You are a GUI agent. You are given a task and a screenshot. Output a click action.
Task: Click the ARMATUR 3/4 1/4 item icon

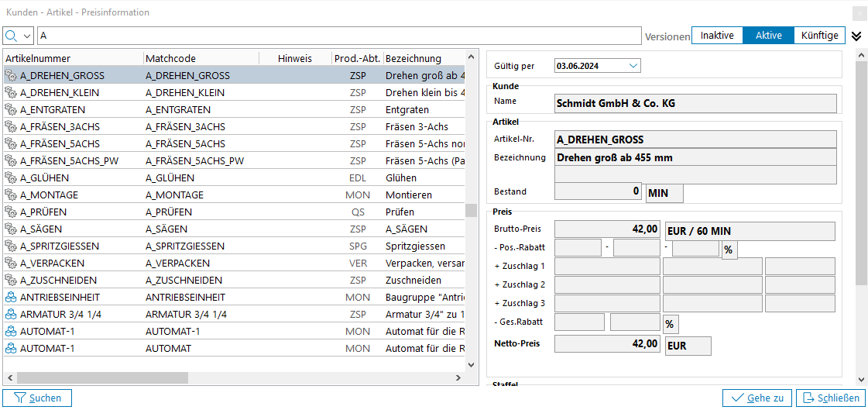point(11,315)
